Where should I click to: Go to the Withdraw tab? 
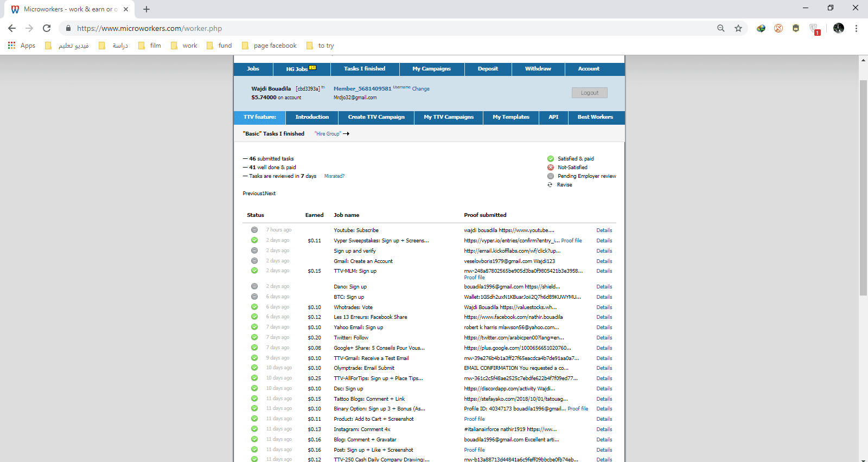coord(538,69)
